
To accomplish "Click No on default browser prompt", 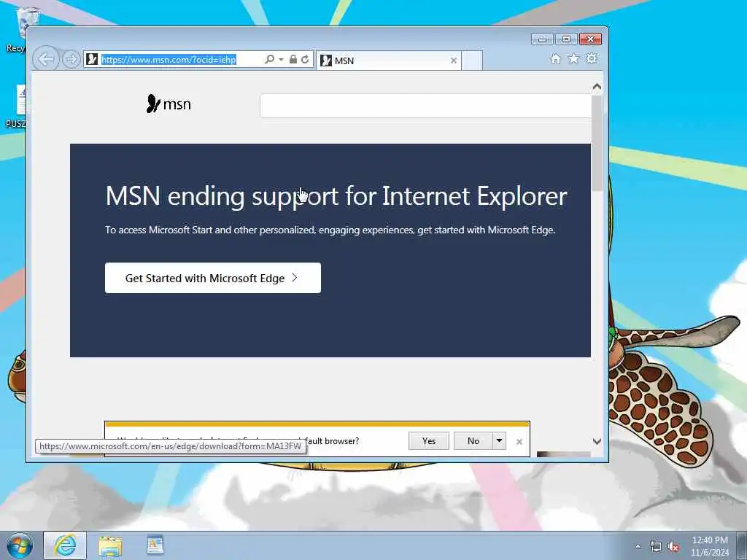I will click(473, 441).
